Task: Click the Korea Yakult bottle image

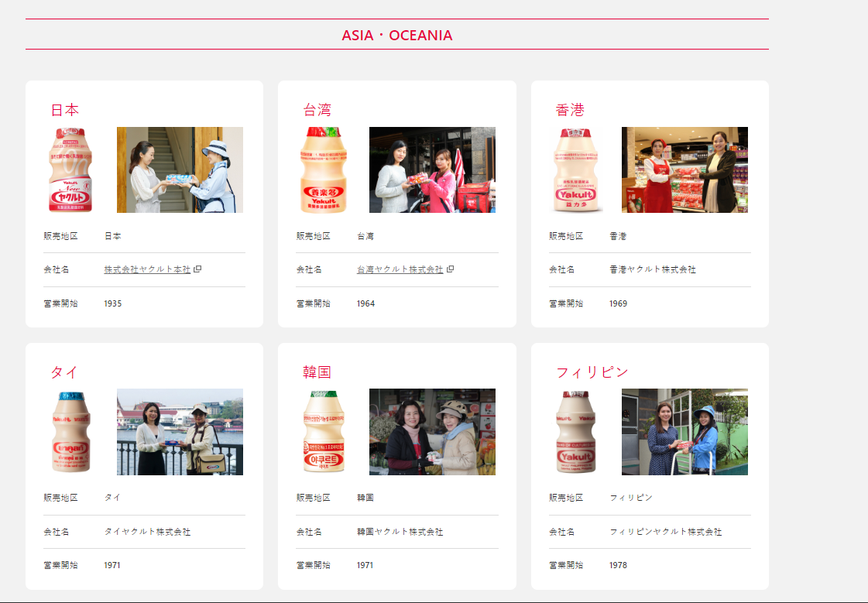Action: point(324,431)
